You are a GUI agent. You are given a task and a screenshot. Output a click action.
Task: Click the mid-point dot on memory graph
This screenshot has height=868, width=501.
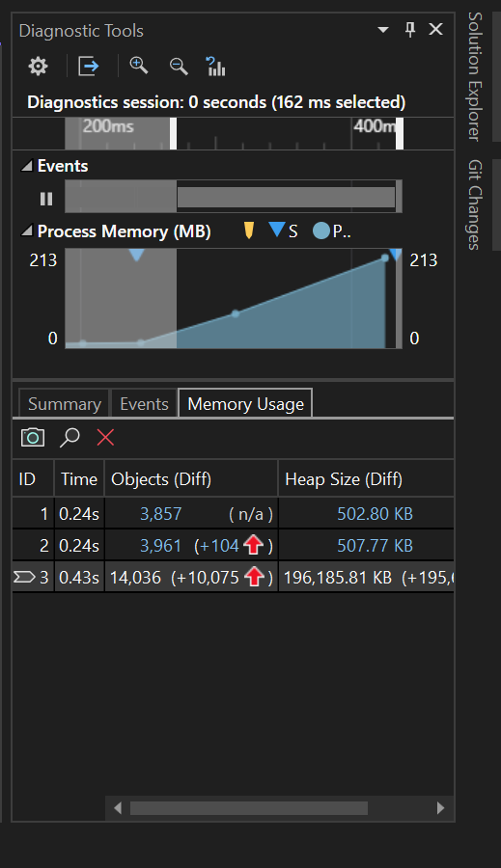click(236, 313)
